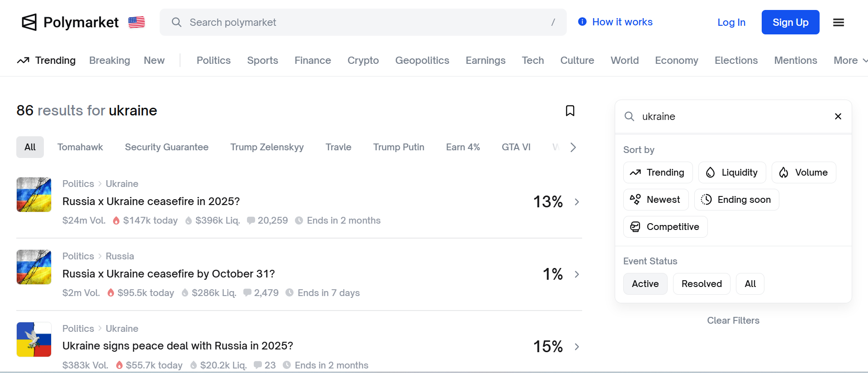Open the 13% ceasefire market chevron

coord(577,202)
